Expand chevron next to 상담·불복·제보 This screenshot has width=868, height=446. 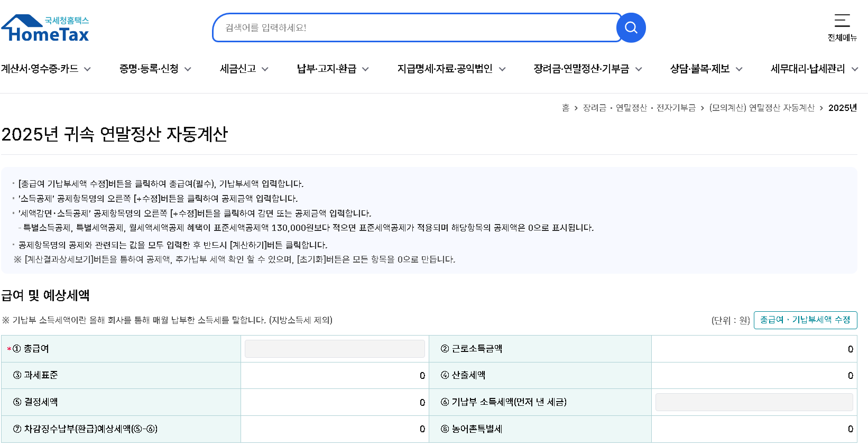[739, 69]
